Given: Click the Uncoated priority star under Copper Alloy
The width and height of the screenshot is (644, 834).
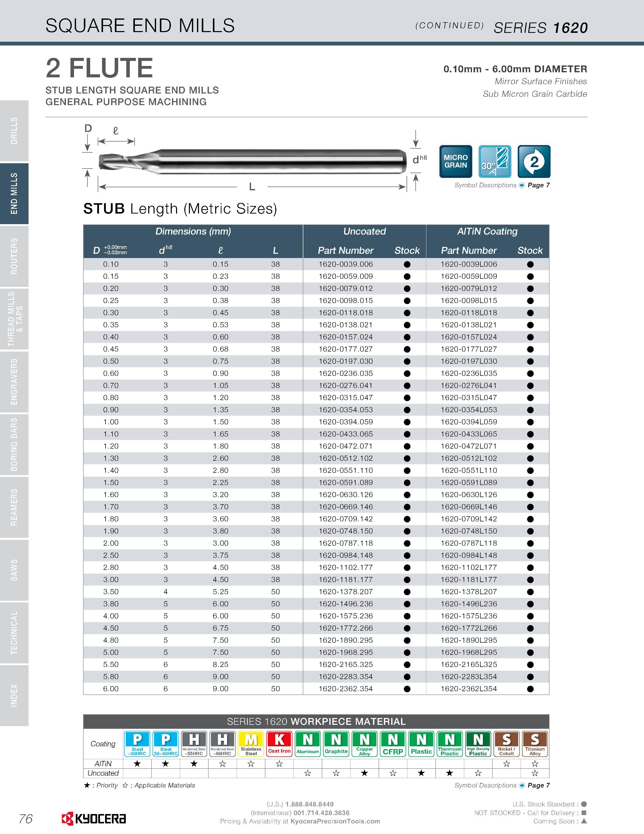Looking at the screenshot, I should tap(364, 773).
